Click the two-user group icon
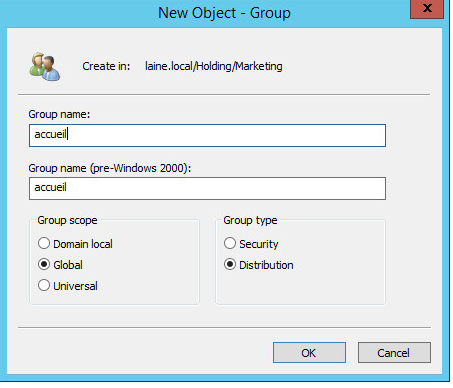The width and height of the screenshot is (453, 388). tap(45, 67)
